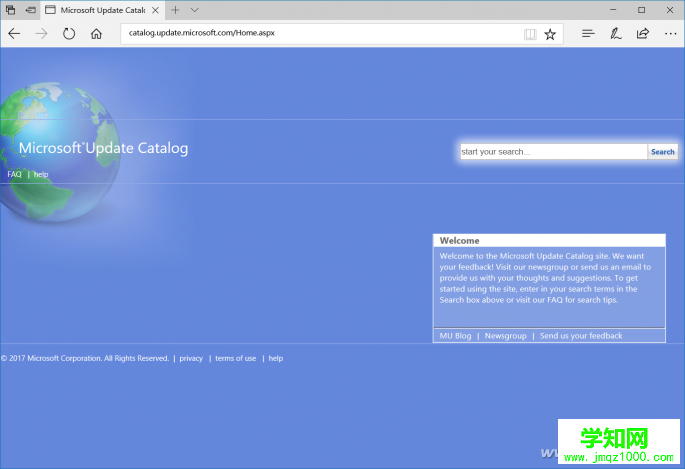Go back to the previous page
685x469 pixels.
point(14,34)
